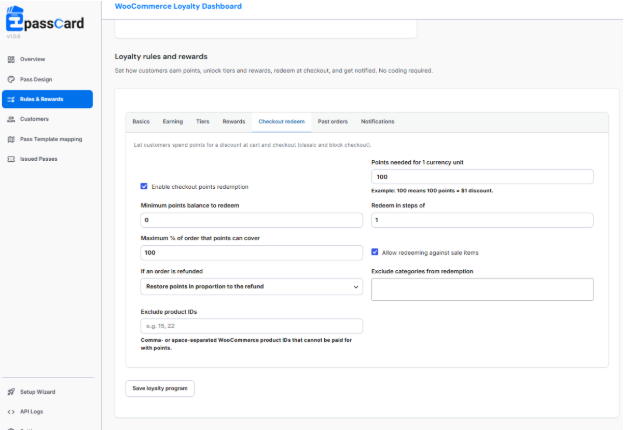Click the Loyalty rules and rewards heading
Image resolution: width=624 pixels, height=430 pixels.
click(161, 56)
